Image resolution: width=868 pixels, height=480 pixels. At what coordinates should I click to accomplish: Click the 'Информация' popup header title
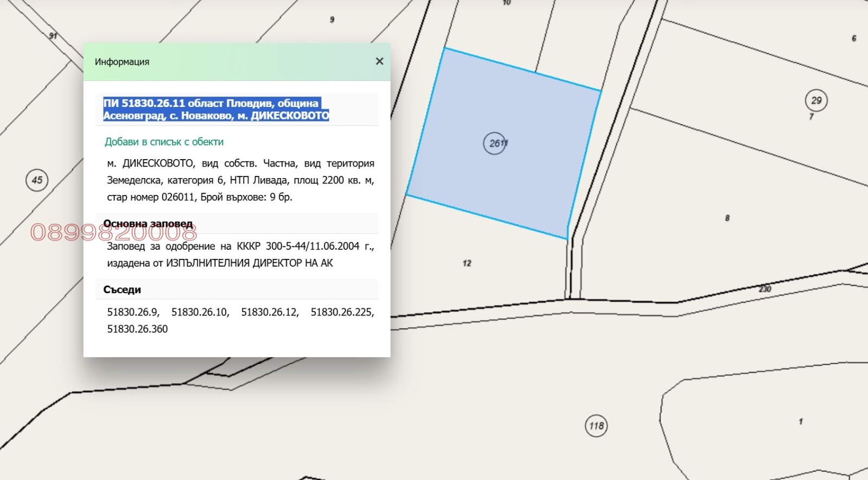point(122,62)
